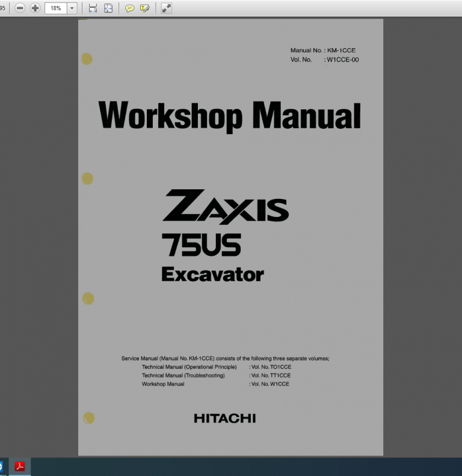Click the ZAXIS logo on the page
Viewport: 462px width, 476px height.
tap(226, 206)
